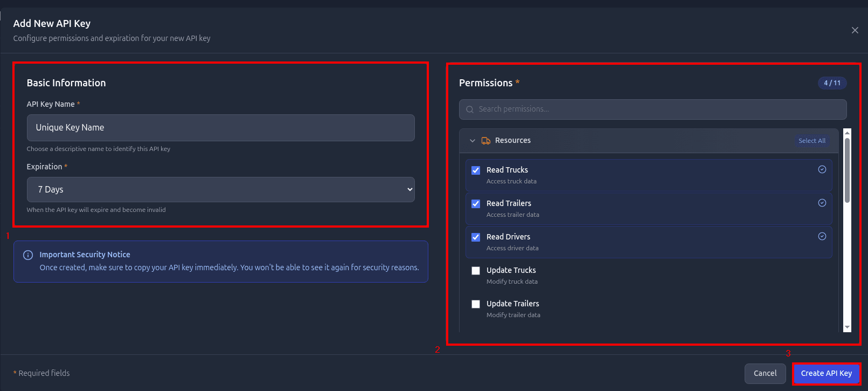Enable the Update Trucks permission
The height and width of the screenshot is (391, 868).
(x=476, y=271)
